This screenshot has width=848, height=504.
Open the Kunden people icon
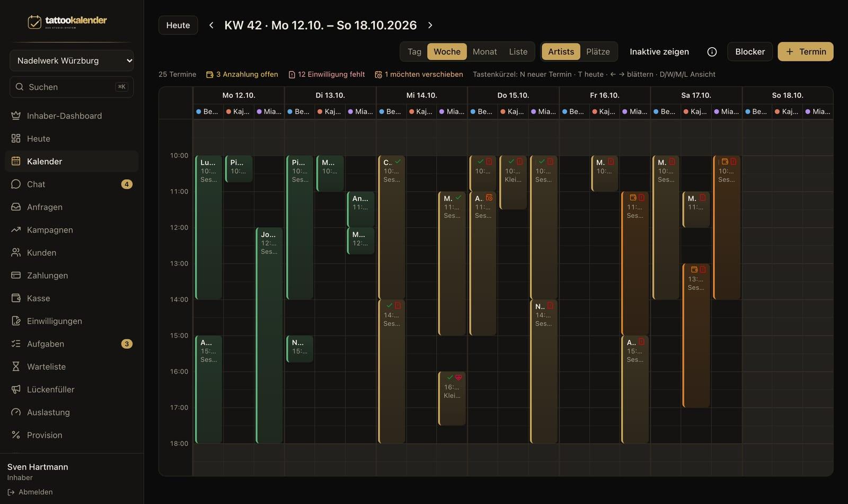tap(16, 252)
